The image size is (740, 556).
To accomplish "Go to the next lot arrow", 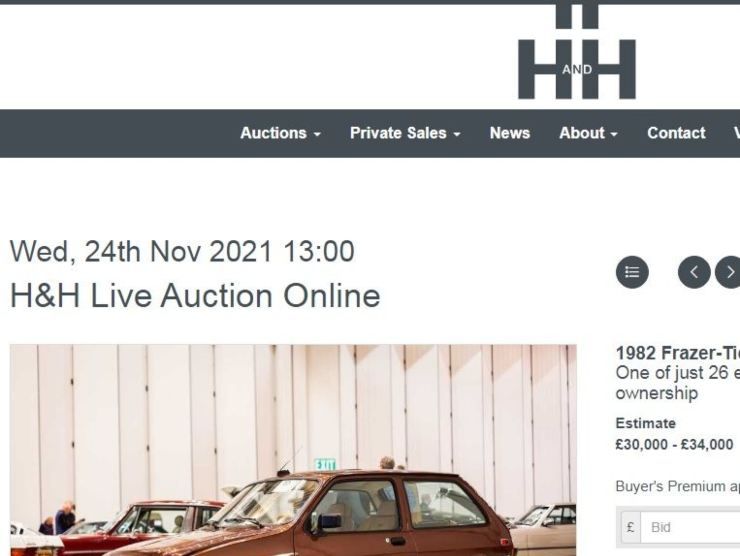I will click(729, 272).
